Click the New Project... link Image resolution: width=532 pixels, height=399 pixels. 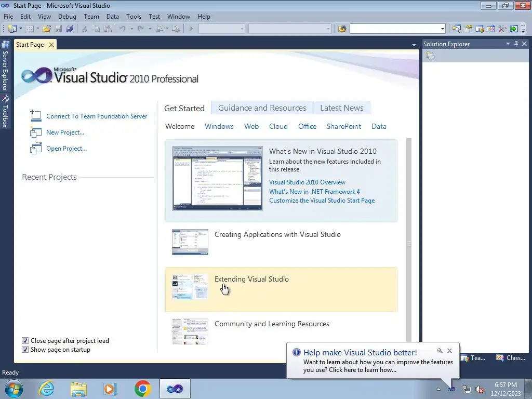tap(65, 132)
